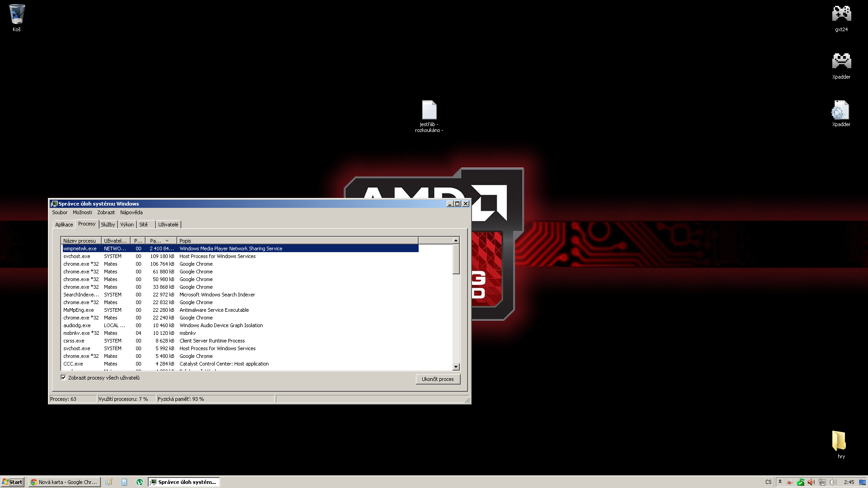868x488 pixels.
Task: Switch to the Služby tab
Action: pos(108,225)
